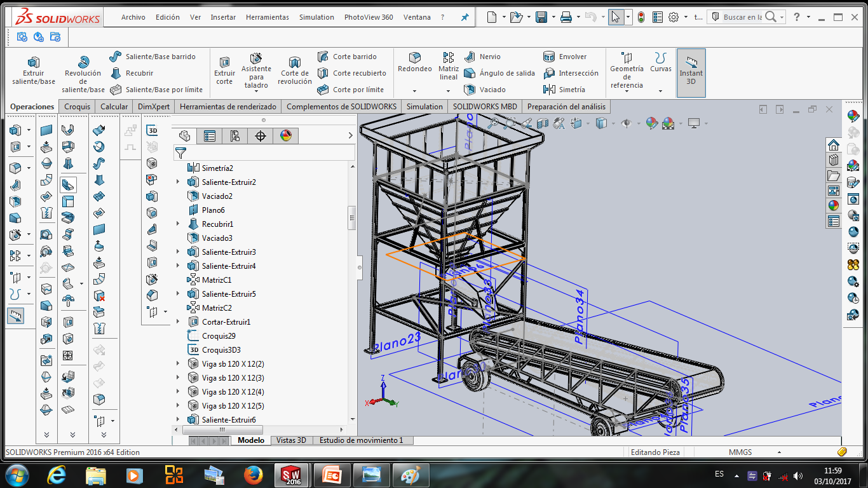This screenshot has height=488, width=868.
Task: Click the Windows Start button
Action: [17, 475]
